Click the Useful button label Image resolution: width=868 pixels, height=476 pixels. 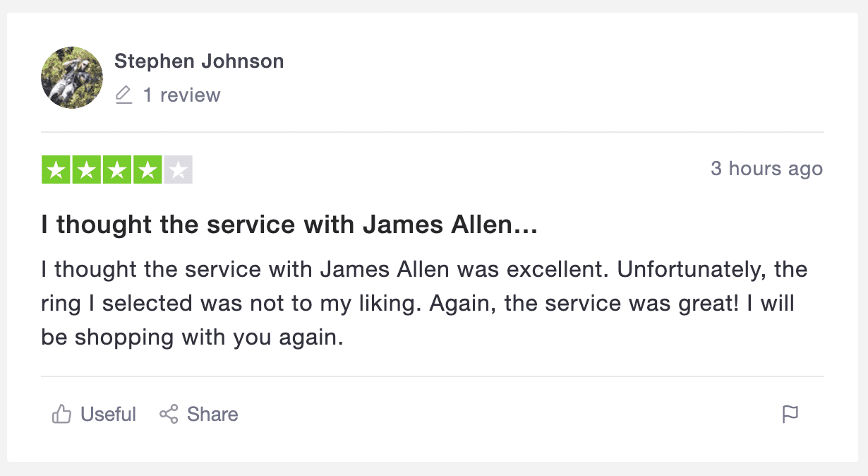click(x=108, y=415)
